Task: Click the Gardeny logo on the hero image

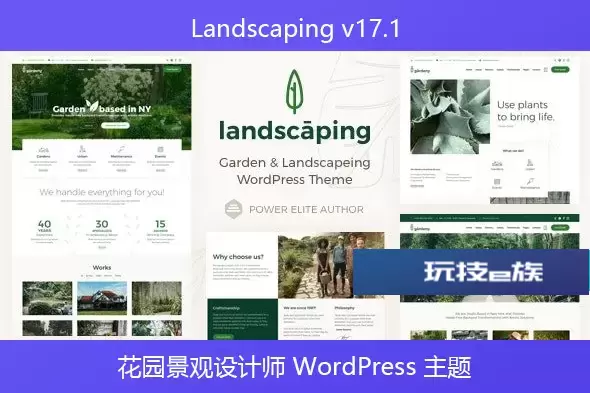Action: [32, 70]
